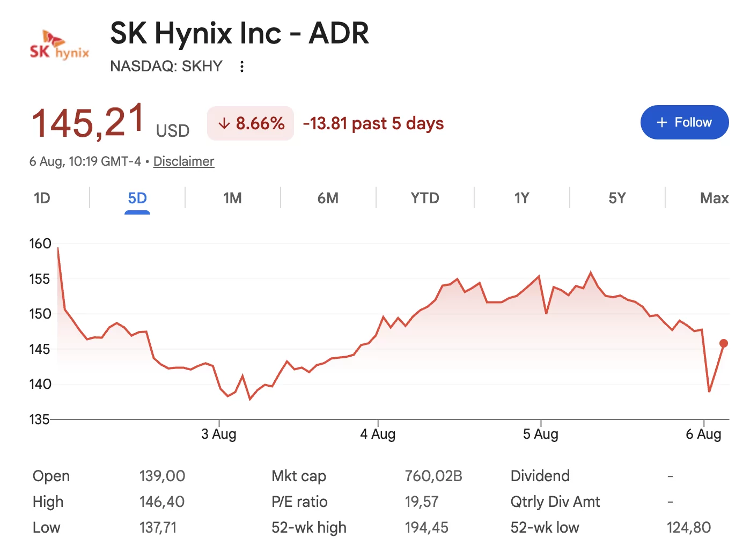Click the 150 y-axis label
Screen dimensions: 750x560
tap(40, 314)
